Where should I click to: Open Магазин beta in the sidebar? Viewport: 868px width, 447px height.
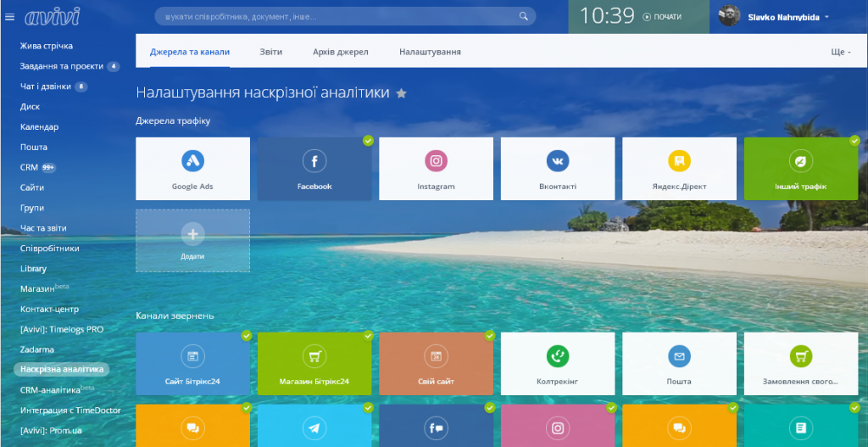pos(45,288)
